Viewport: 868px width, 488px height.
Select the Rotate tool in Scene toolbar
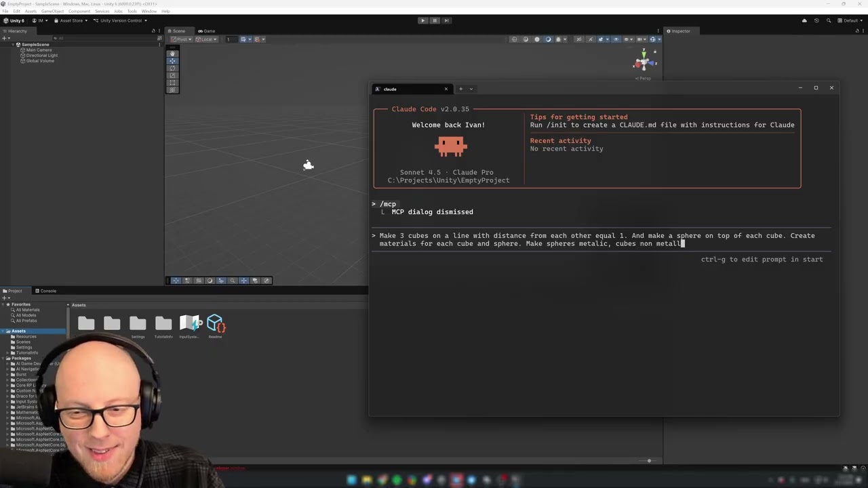point(172,68)
